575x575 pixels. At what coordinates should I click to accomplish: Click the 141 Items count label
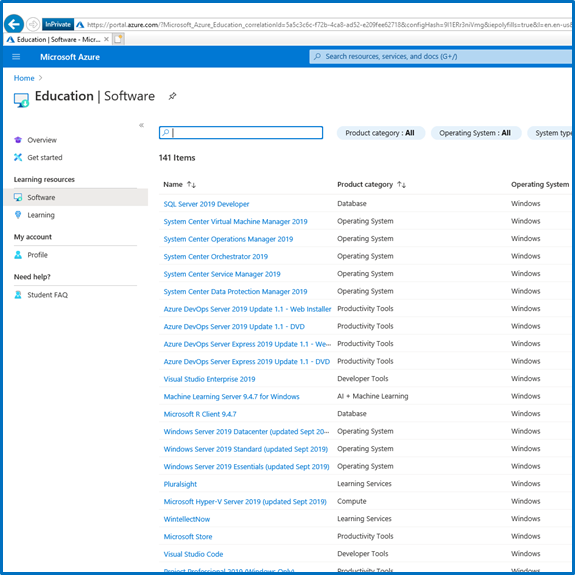(x=177, y=158)
